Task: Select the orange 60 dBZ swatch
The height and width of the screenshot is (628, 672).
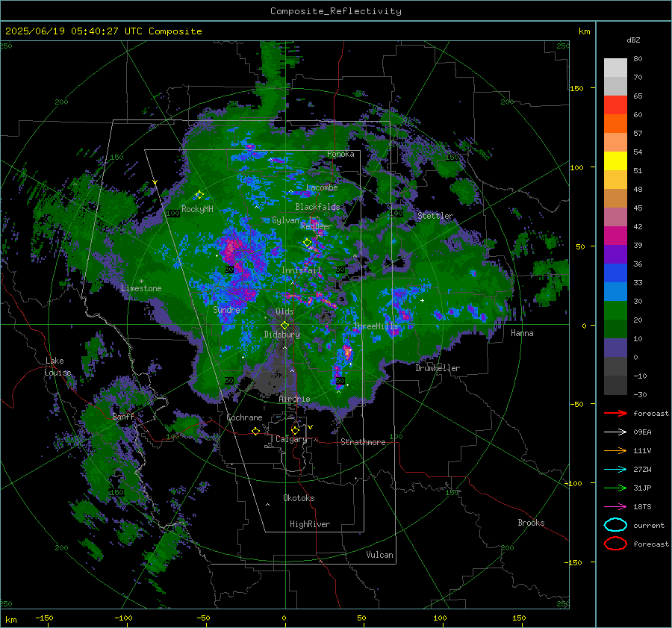Action: click(615, 123)
